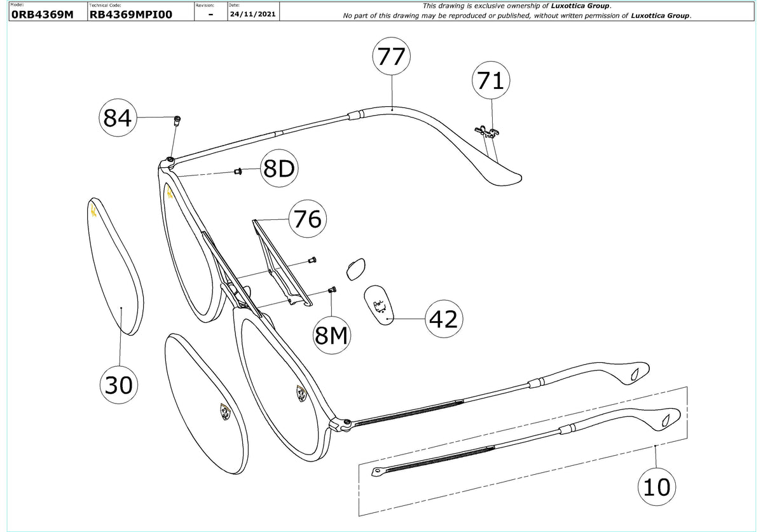The image size is (763, 532).
Task: Select callout bubble 30
Action: (x=119, y=385)
